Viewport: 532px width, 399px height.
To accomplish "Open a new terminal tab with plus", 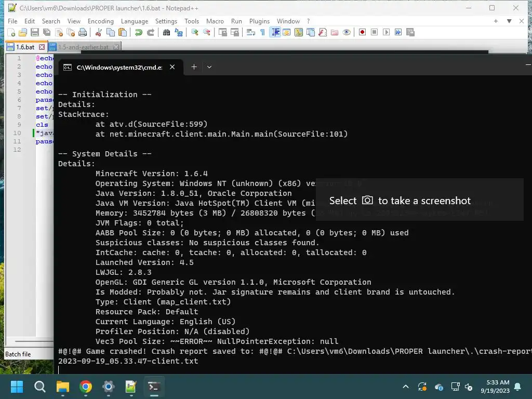I will pyautogui.click(x=194, y=67).
